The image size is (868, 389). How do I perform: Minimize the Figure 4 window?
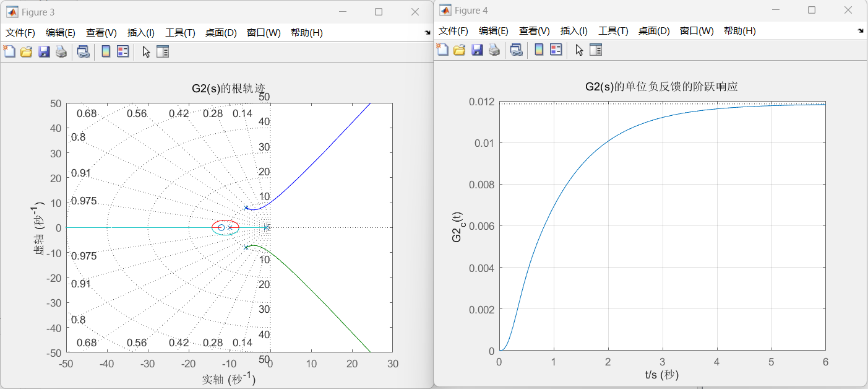click(777, 10)
